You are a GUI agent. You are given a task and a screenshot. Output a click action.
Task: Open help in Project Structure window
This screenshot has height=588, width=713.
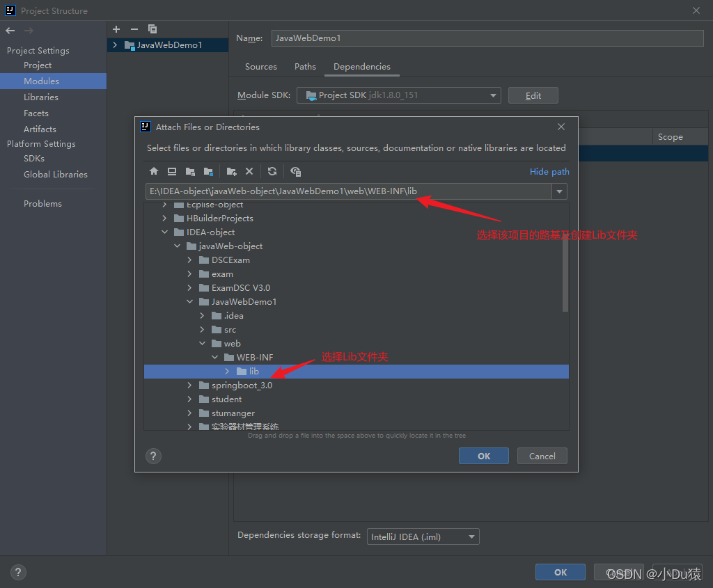point(18,572)
